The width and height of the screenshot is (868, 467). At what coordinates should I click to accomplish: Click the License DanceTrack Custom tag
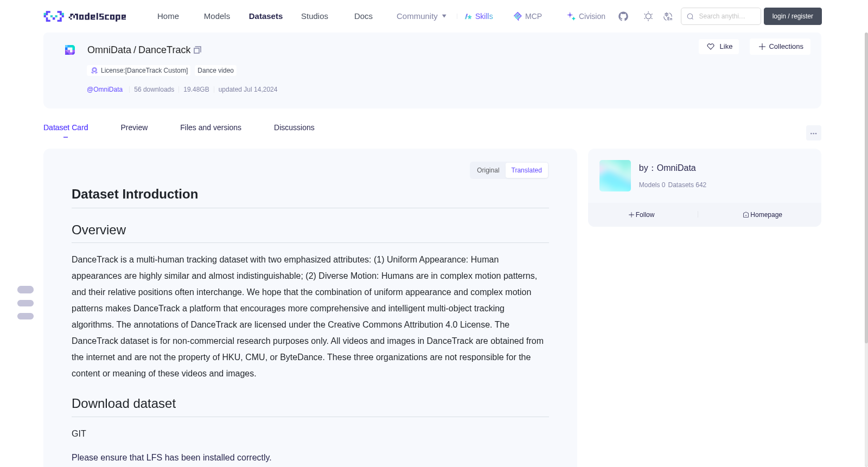(139, 71)
